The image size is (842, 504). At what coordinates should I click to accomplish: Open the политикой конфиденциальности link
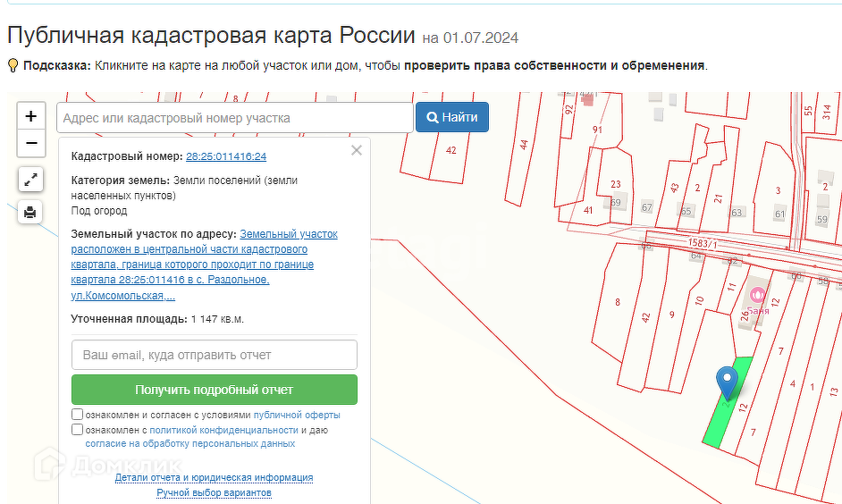click(x=223, y=430)
